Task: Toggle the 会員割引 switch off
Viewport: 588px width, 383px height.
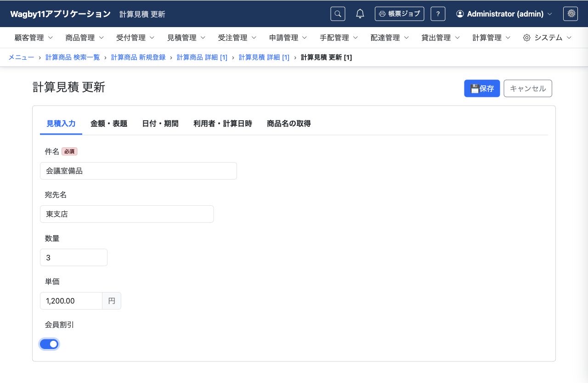Action: click(x=49, y=344)
